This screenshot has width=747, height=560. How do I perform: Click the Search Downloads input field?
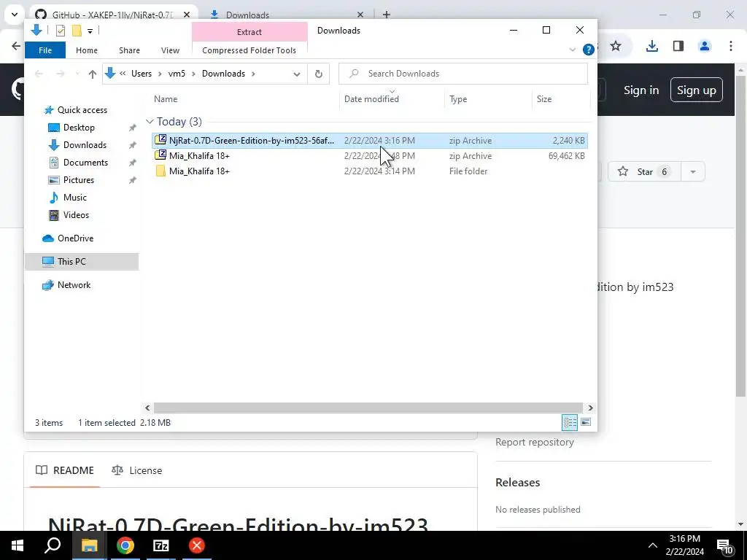463,74
